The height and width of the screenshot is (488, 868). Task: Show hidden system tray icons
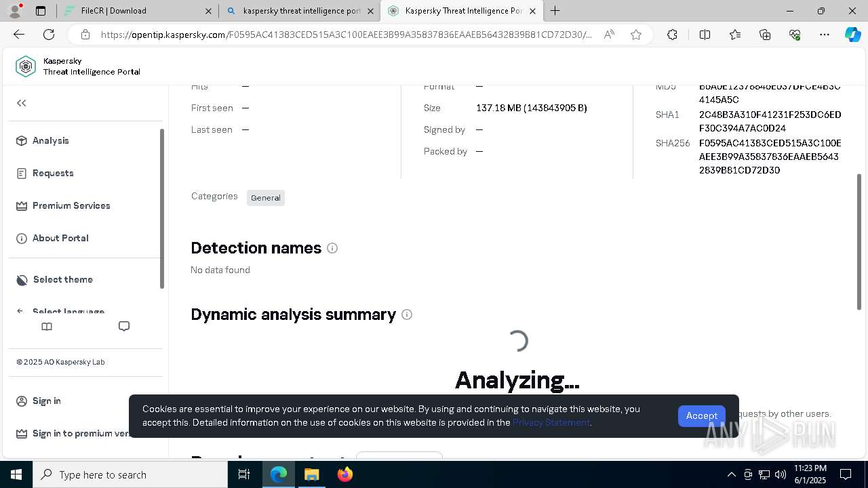pyautogui.click(x=731, y=474)
